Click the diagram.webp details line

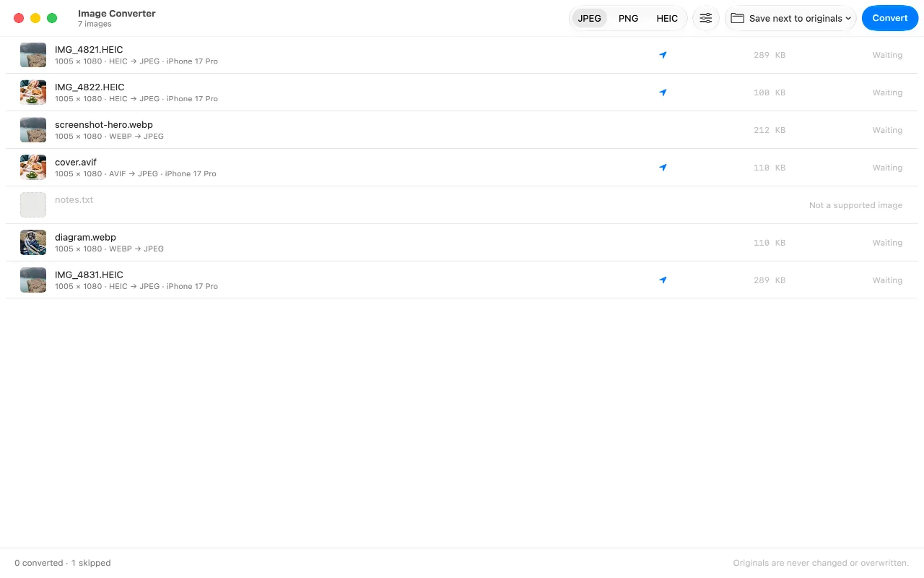109,249
